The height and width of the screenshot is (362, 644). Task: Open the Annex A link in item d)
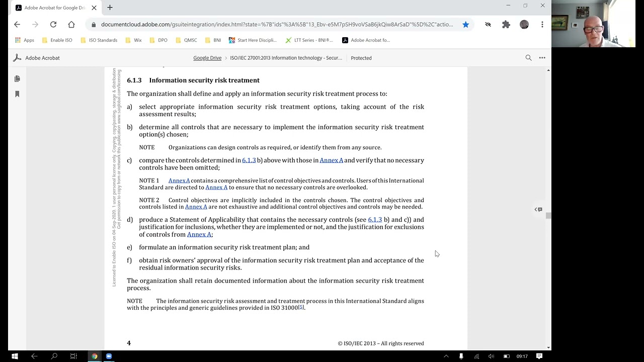(199, 234)
